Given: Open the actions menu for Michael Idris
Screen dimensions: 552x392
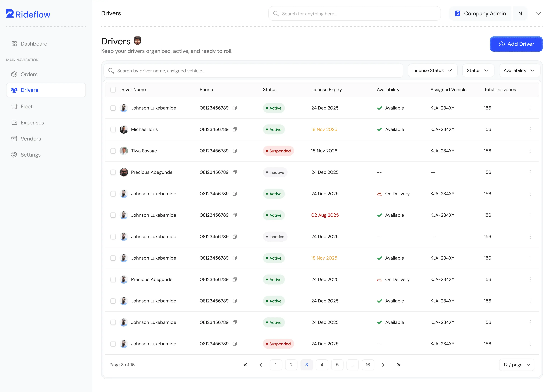Looking at the screenshot, I should (x=530, y=129).
